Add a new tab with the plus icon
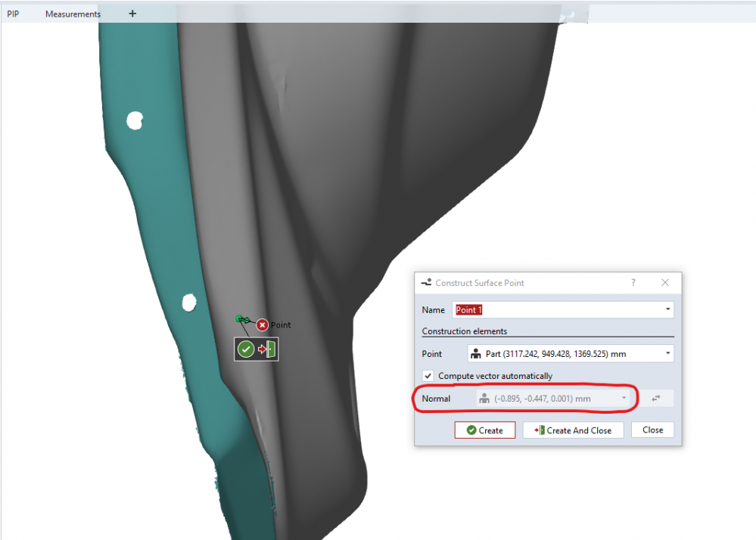The height and width of the screenshot is (540, 756). click(x=132, y=14)
